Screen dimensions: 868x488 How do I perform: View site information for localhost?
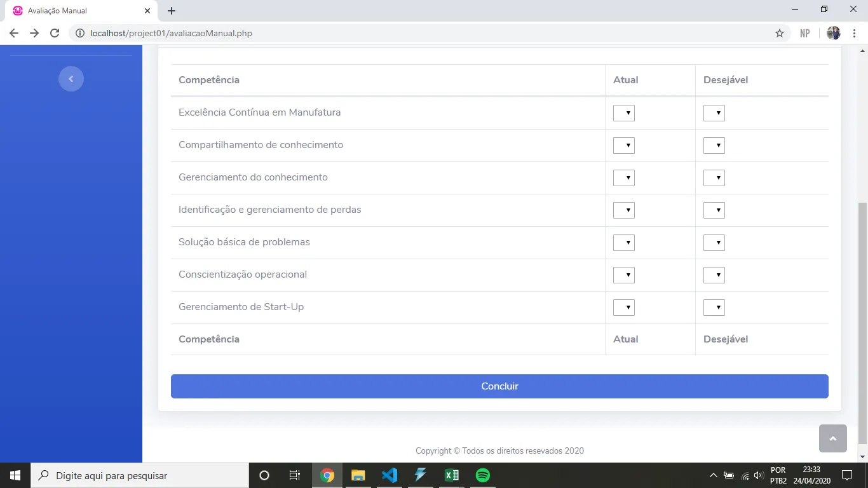point(80,33)
